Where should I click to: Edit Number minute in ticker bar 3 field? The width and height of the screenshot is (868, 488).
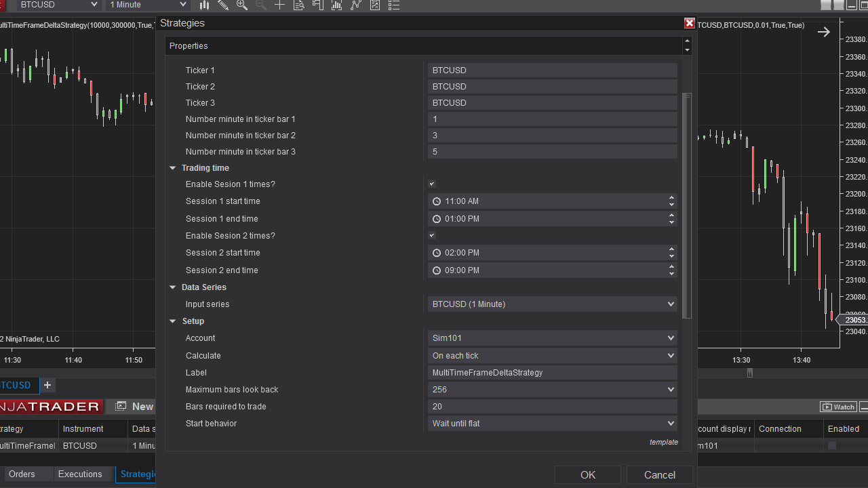point(553,152)
